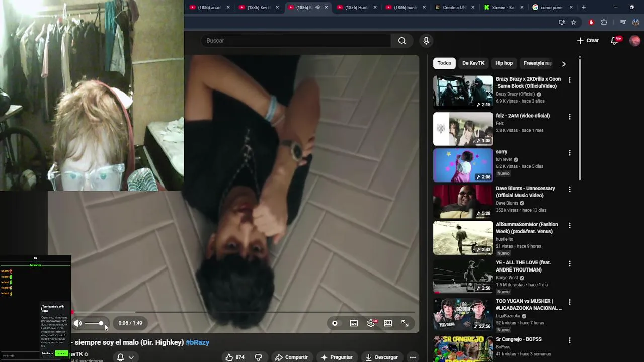Click the red recording extension icon
This screenshot has width=644, height=362.
[591, 22]
